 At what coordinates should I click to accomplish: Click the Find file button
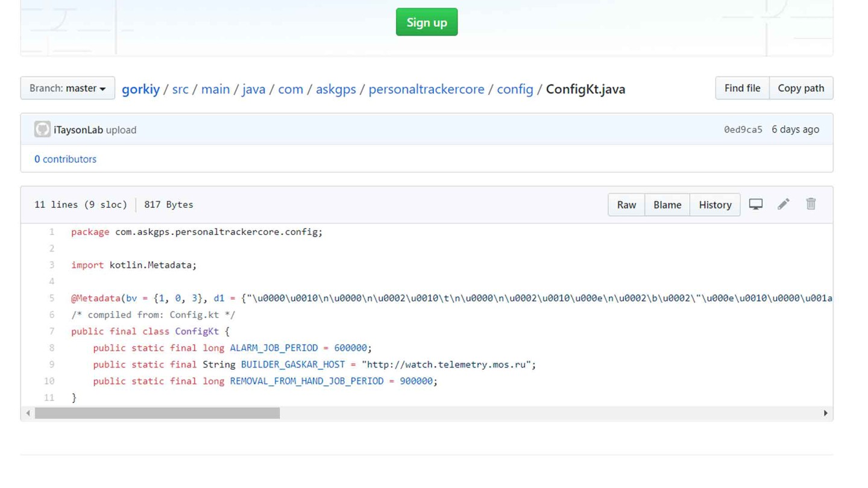(742, 88)
